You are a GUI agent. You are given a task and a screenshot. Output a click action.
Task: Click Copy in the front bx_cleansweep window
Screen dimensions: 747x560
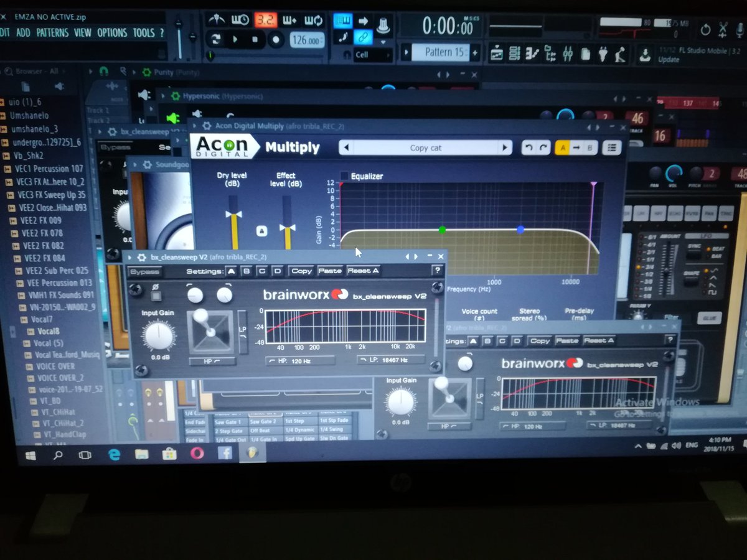tap(302, 271)
